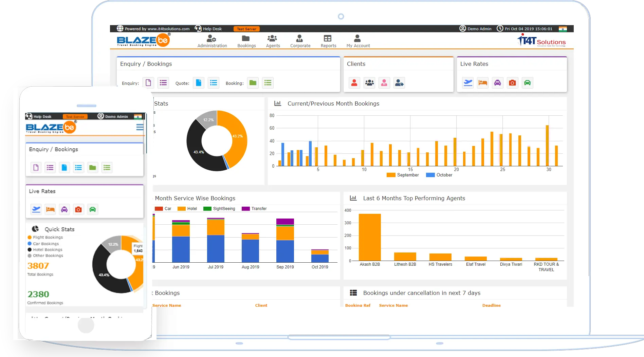Click 3807 Total Bookings value on the phone
The image size is (644, 357).
pyautogui.click(x=38, y=266)
